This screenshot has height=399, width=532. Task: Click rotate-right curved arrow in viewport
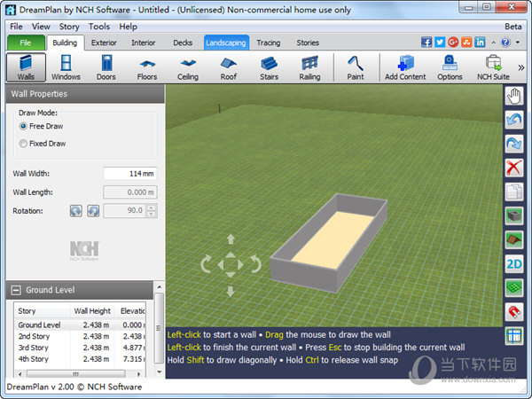click(x=255, y=264)
